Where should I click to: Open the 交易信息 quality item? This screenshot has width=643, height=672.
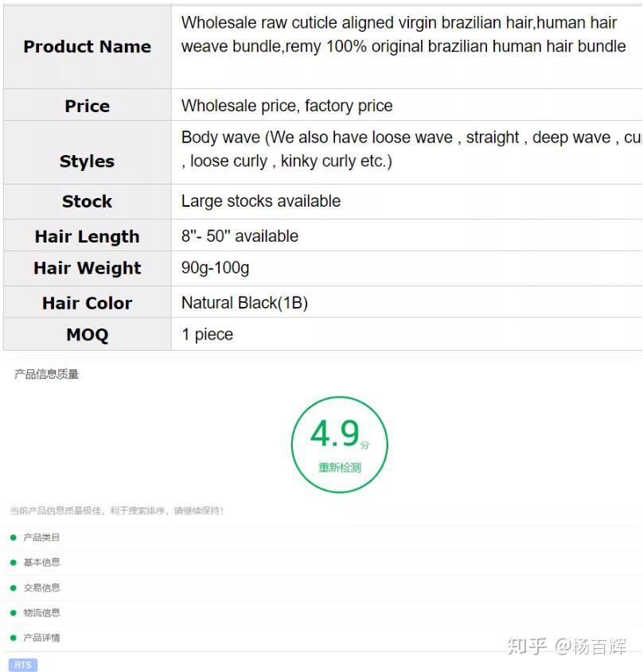(x=41, y=588)
